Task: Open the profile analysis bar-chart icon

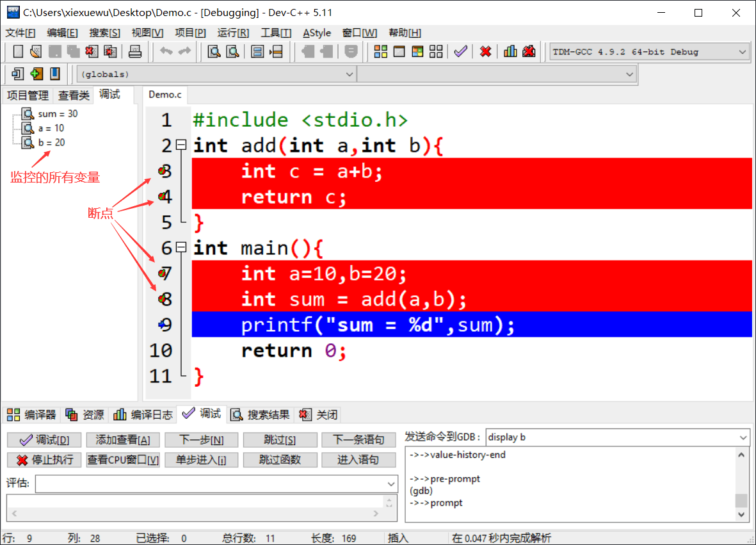Action: point(511,51)
